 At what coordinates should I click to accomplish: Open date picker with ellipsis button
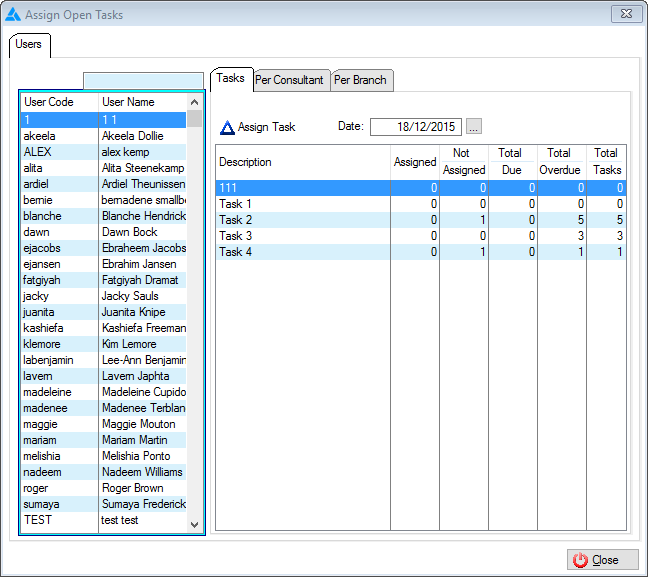click(x=474, y=126)
